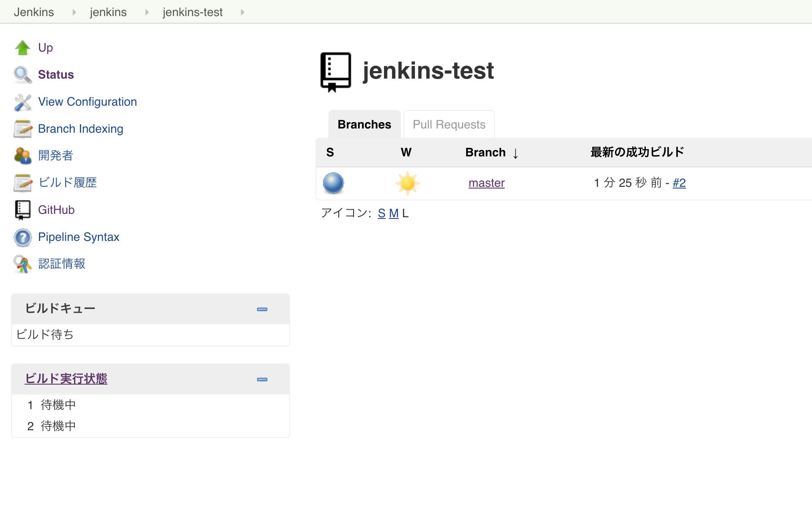Collapse the ビルド実行状態 panel
812x508 pixels.
[x=262, y=379]
